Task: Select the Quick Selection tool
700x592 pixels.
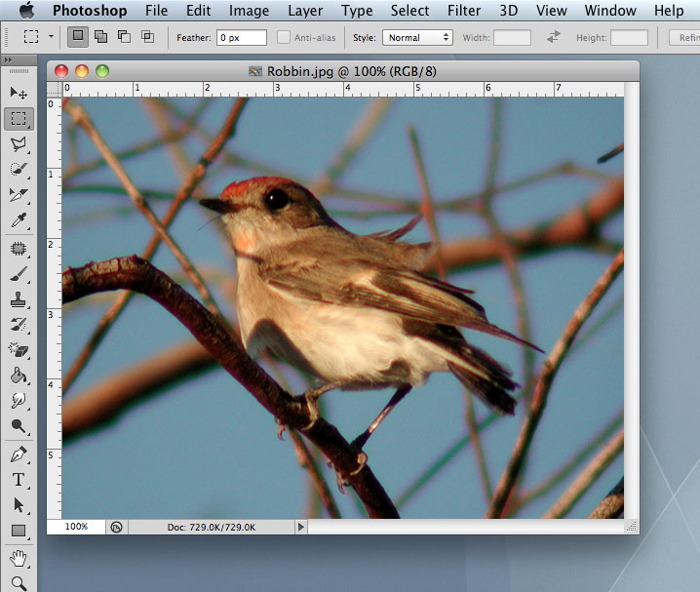Action: [x=19, y=170]
